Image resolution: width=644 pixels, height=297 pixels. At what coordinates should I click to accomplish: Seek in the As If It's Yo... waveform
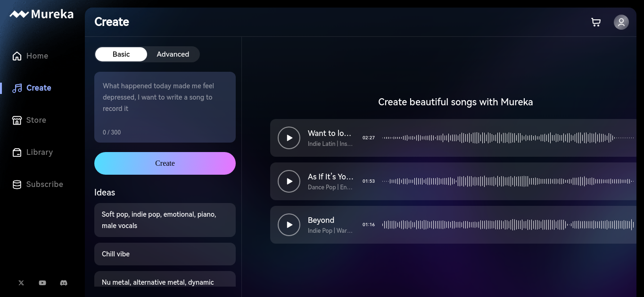(x=508, y=181)
